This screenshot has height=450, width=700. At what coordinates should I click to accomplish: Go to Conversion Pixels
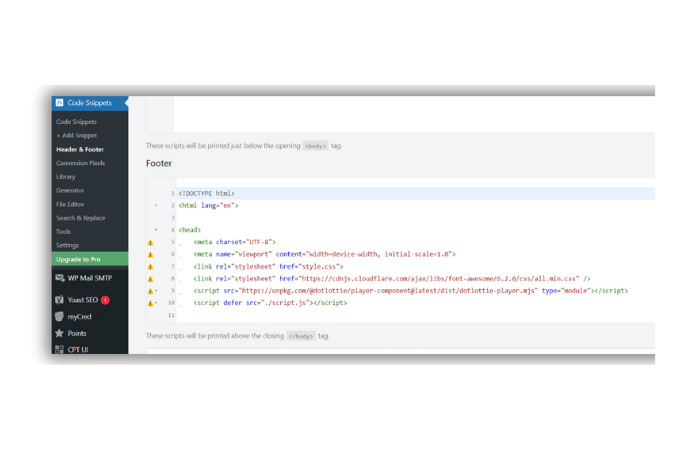[x=80, y=163]
